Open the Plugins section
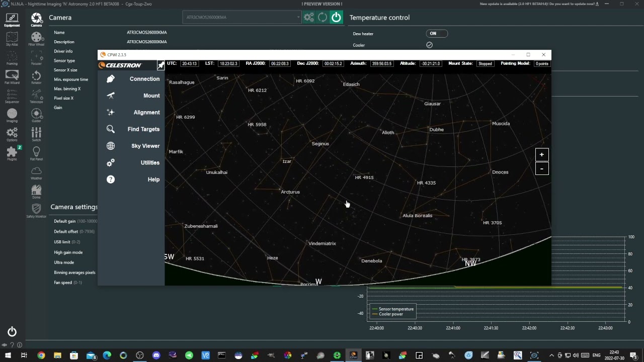 (x=12, y=153)
